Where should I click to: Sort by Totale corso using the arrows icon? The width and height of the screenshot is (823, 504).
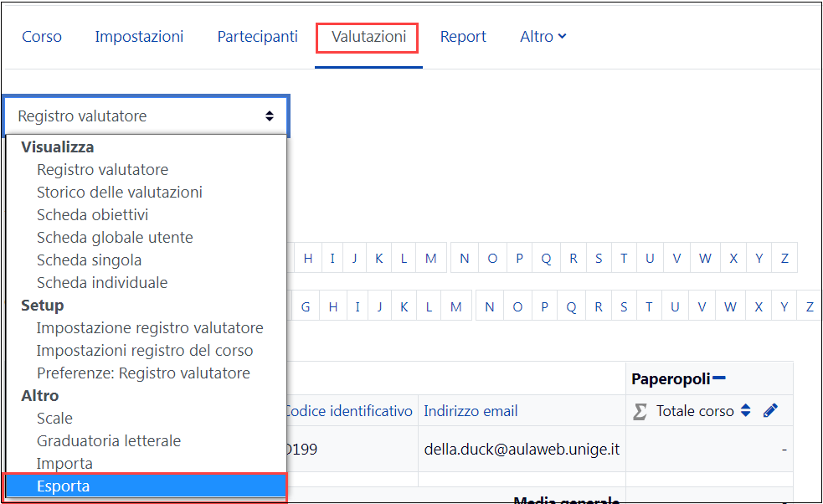(x=745, y=410)
